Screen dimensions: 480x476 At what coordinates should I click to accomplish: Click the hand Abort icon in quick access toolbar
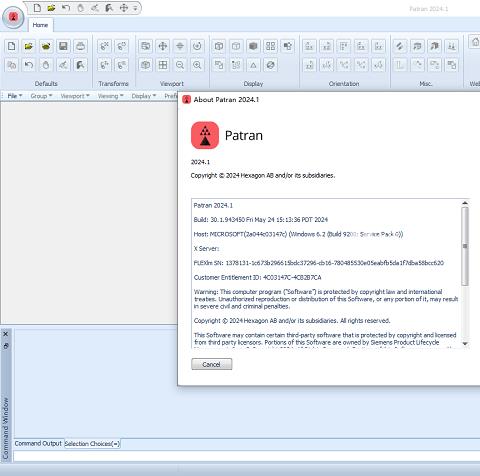(80, 8)
